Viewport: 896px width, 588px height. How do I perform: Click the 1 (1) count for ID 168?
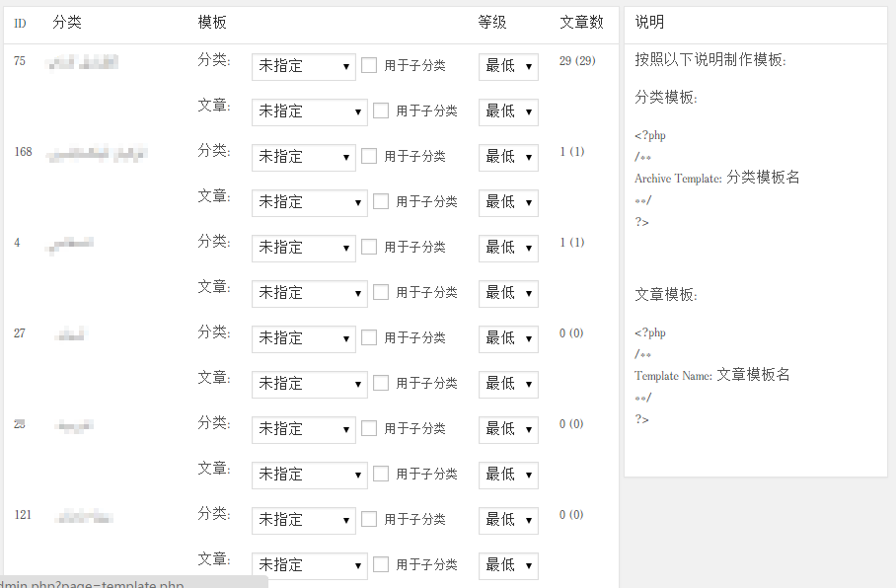(x=571, y=152)
